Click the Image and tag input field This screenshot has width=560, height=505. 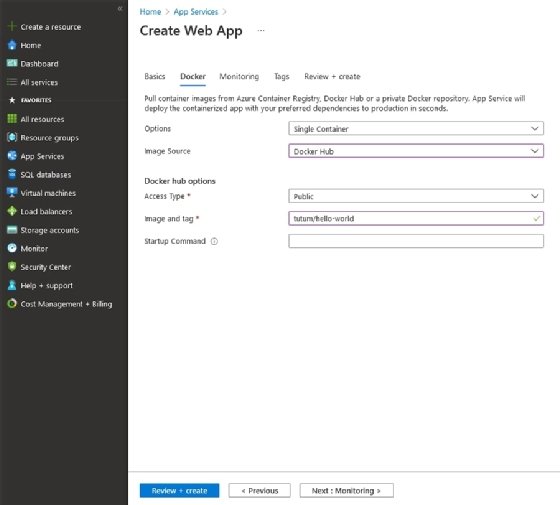point(416,219)
